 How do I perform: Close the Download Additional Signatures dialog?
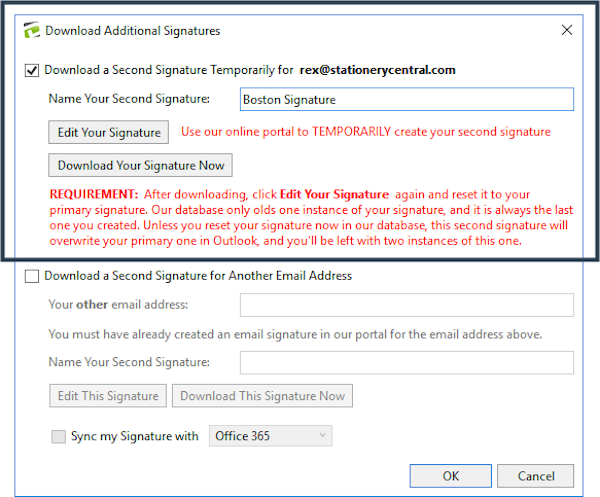pos(567,31)
